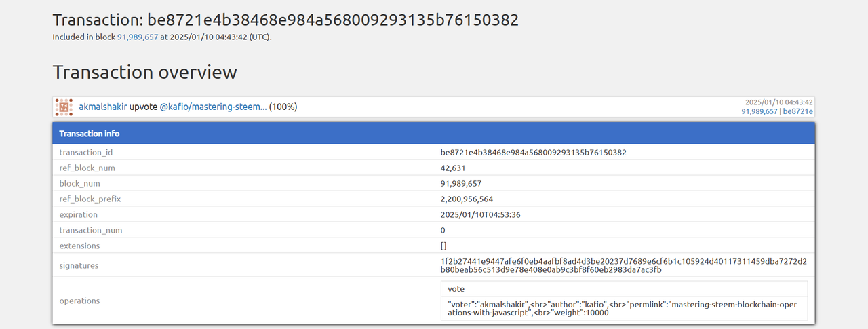Select the signatures row label
Screen dimensions: 868x329
[79, 265]
